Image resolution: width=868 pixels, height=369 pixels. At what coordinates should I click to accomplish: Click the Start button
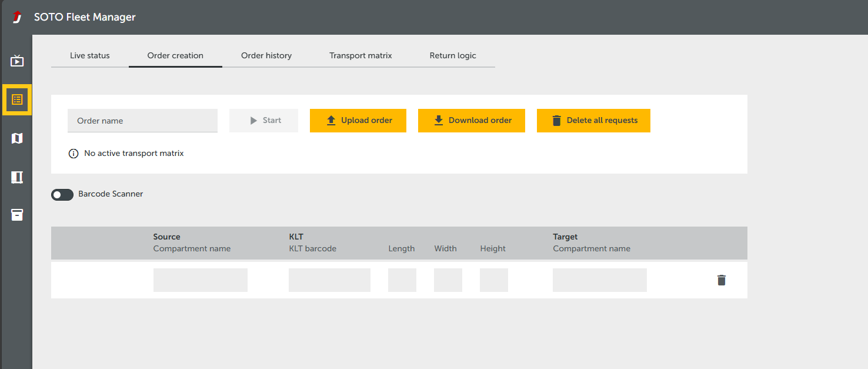click(x=263, y=121)
